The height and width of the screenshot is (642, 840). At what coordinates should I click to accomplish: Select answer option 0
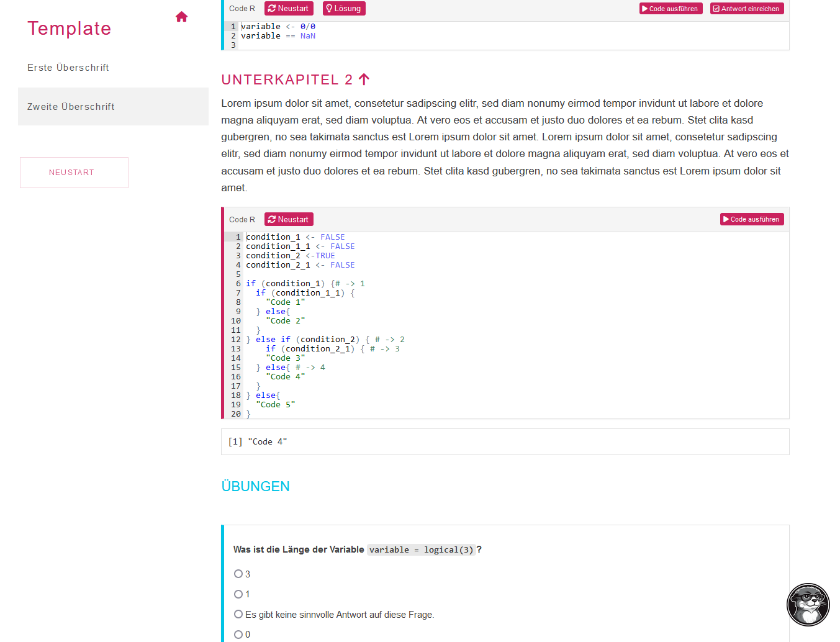pos(238,635)
